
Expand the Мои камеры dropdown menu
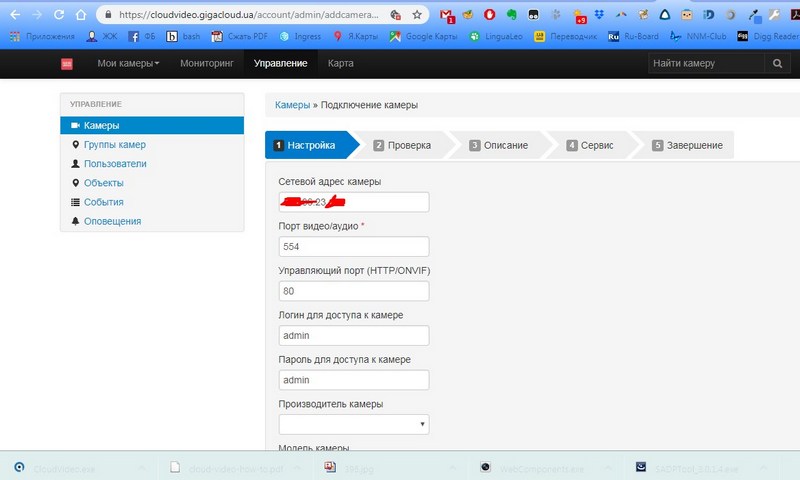(x=128, y=64)
